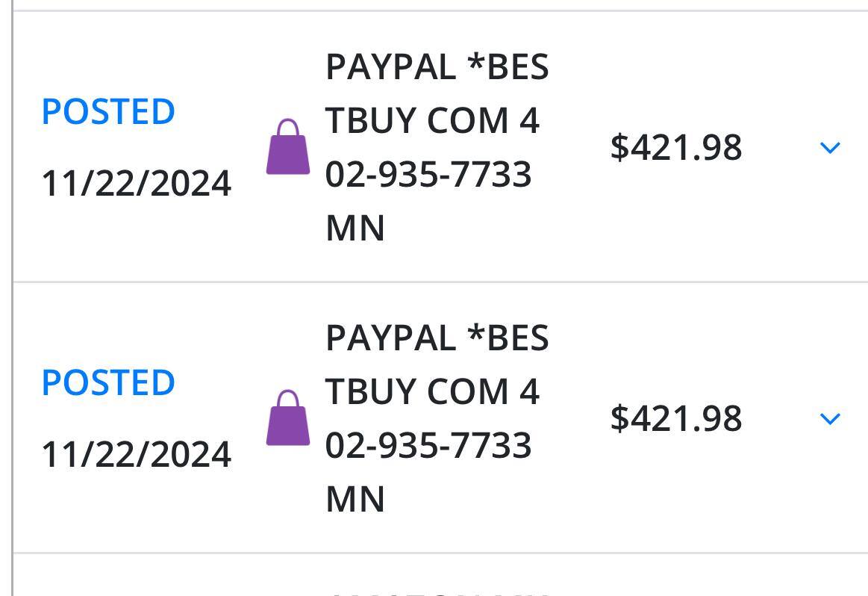The image size is (868, 596).
Task: Click the $421.98 amount in the second transaction
Action: pyautogui.click(x=676, y=418)
